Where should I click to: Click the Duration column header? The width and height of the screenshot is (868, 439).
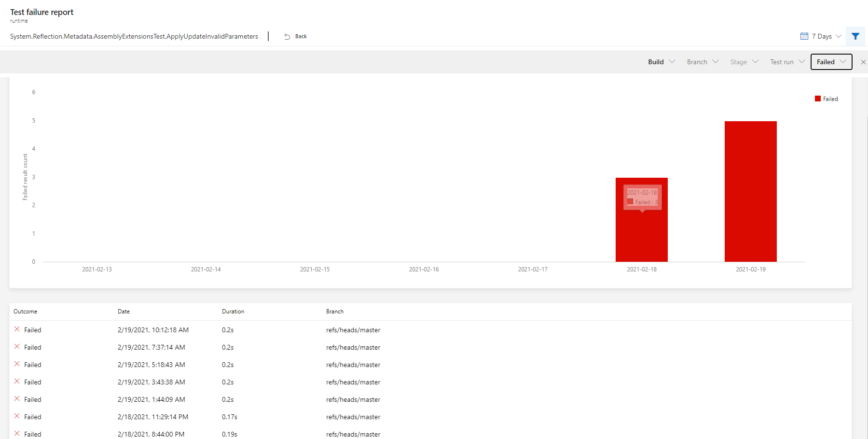[233, 312]
